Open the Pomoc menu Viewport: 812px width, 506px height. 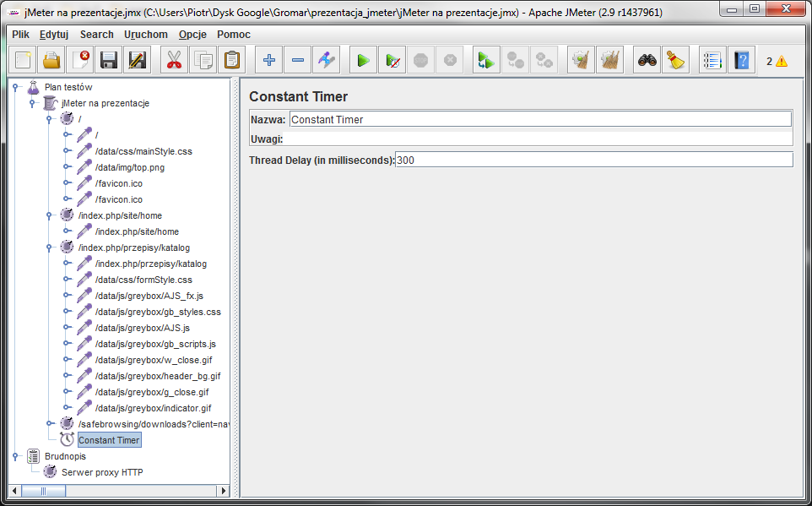(x=234, y=35)
